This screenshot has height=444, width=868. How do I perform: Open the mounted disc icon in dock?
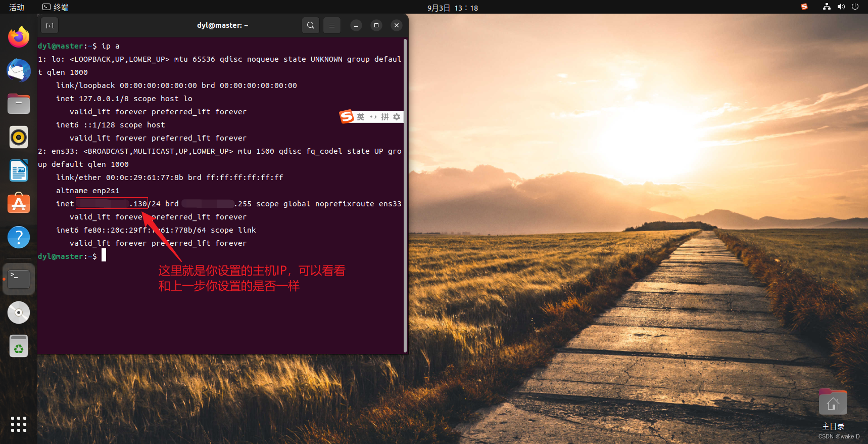[x=19, y=313]
